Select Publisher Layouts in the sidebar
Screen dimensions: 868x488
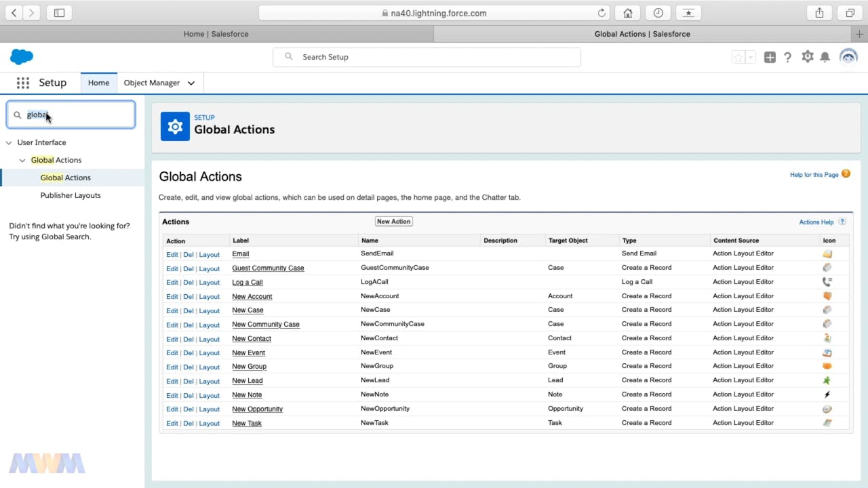pos(71,195)
